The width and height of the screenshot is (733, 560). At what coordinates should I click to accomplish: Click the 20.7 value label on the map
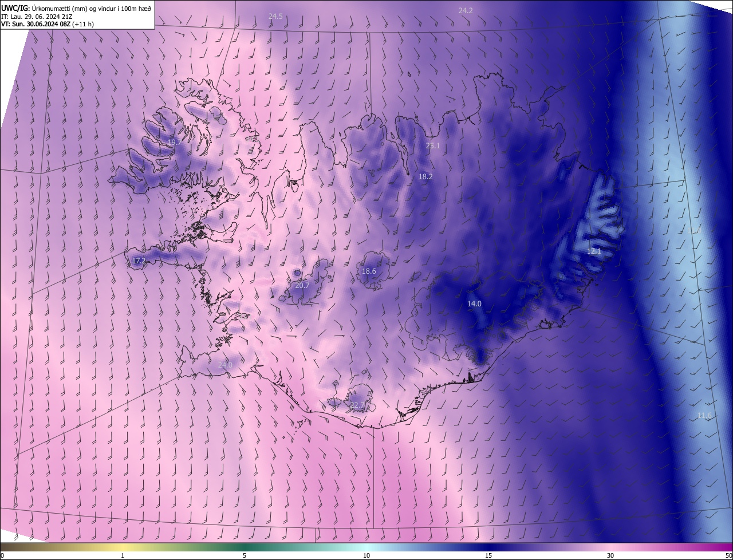(x=302, y=285)
